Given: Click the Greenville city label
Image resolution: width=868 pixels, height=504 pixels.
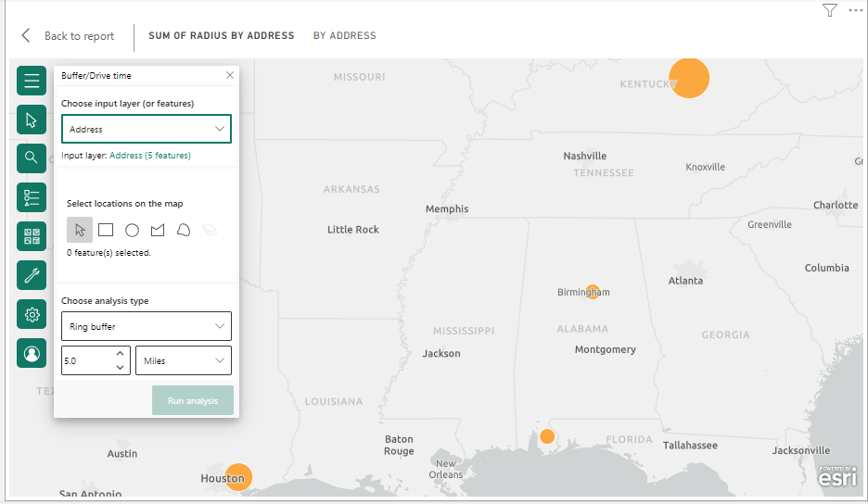Looking at the screenshot, I should 770,224.
